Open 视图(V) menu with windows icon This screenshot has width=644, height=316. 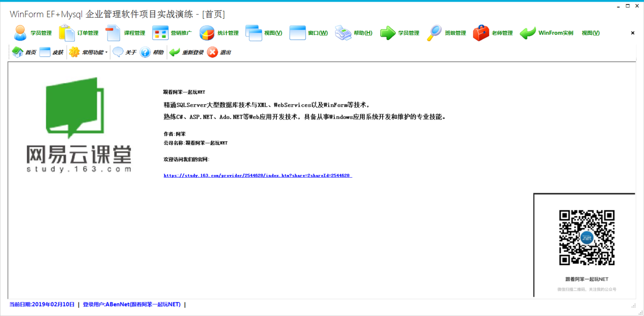tap(264, 33)
